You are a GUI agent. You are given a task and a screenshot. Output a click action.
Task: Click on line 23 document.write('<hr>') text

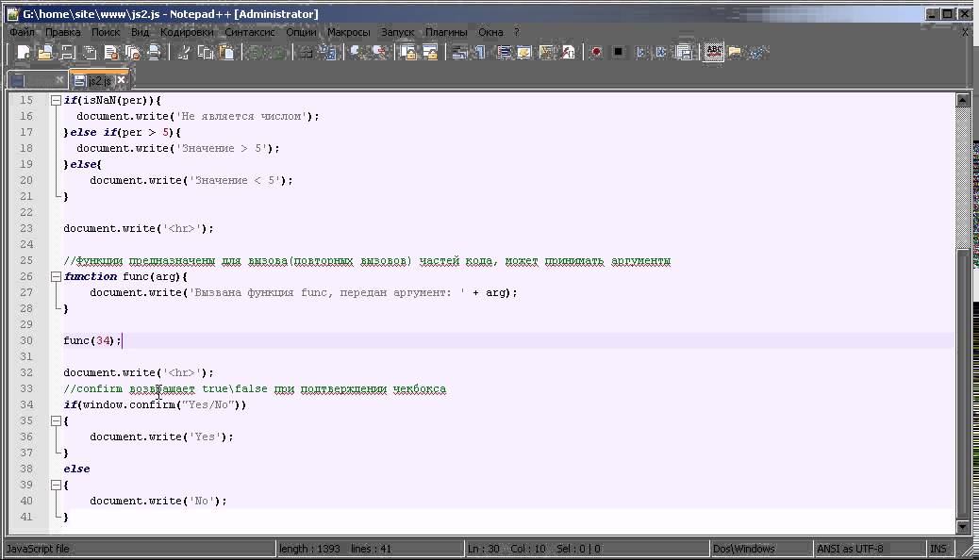(x=139, y=228)
